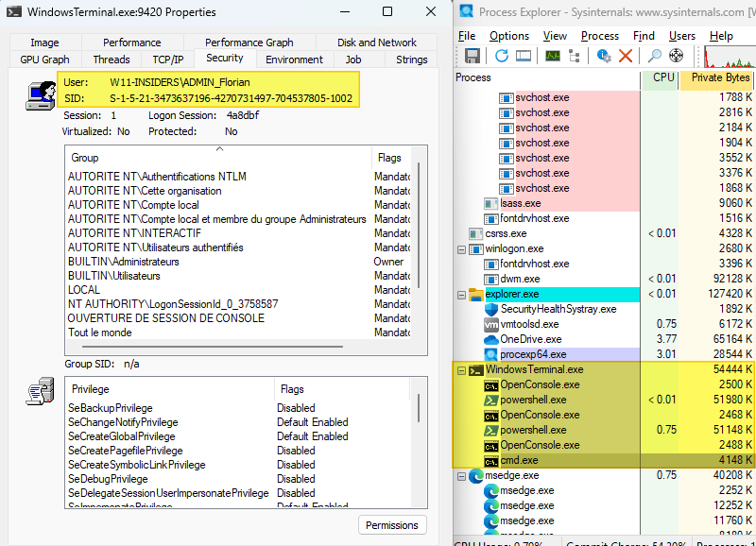Screen dimensions: 756x546
Task: Open process Properties gear toolbar icon
Action: coord(602,57)
